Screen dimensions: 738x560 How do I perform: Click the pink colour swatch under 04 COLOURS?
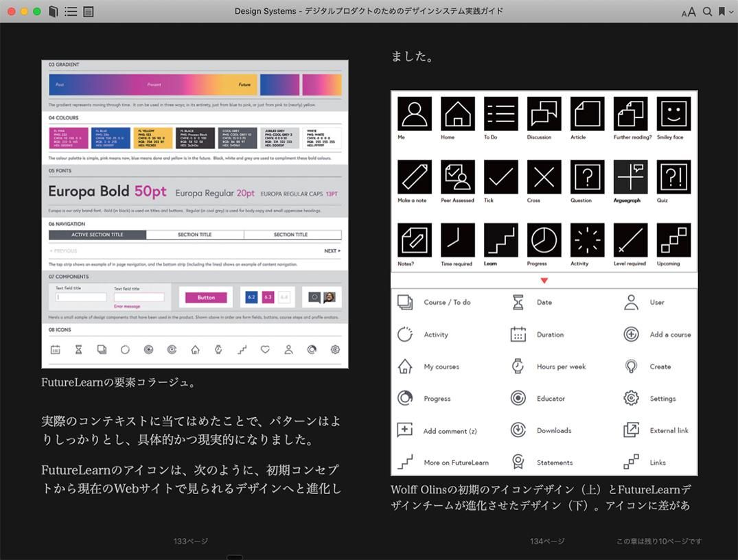click(x=68, y=138)
